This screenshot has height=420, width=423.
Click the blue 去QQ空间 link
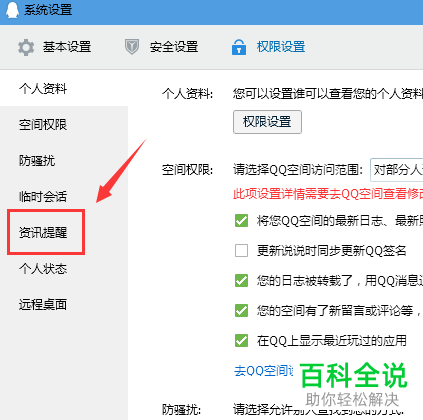tap(264, 371)
